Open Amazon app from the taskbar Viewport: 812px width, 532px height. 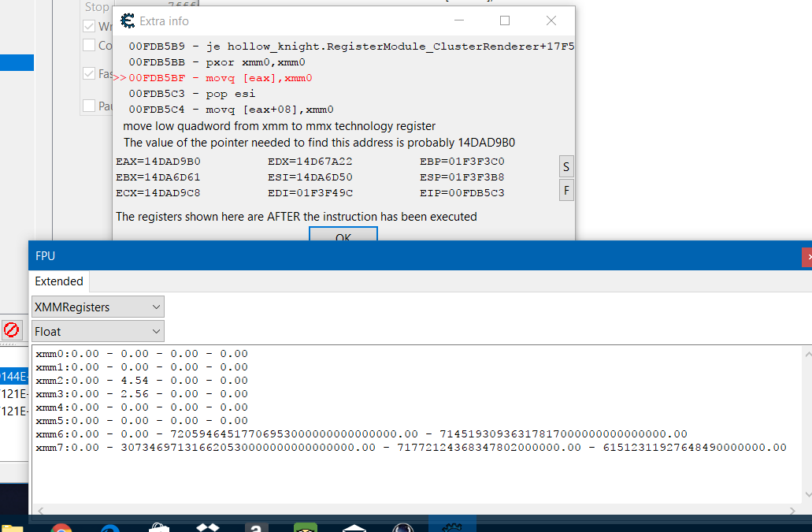[x=257, y=528]
